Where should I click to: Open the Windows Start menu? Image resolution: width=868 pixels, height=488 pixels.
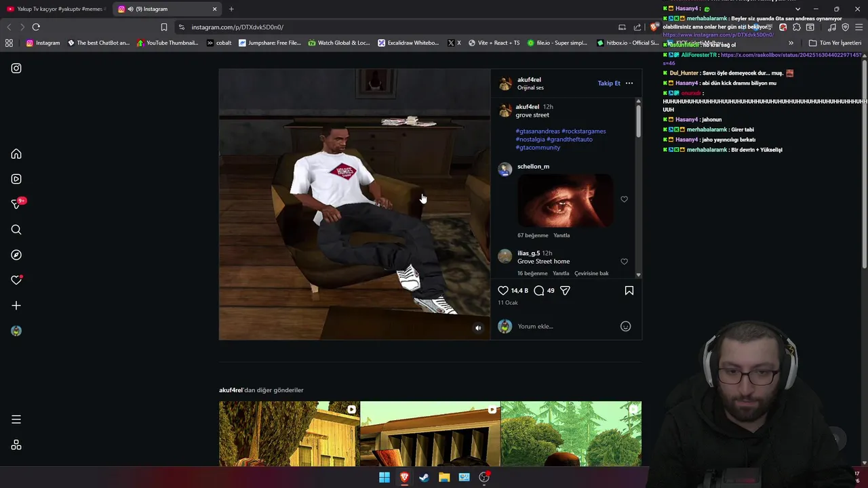click(x=384, y=477)
